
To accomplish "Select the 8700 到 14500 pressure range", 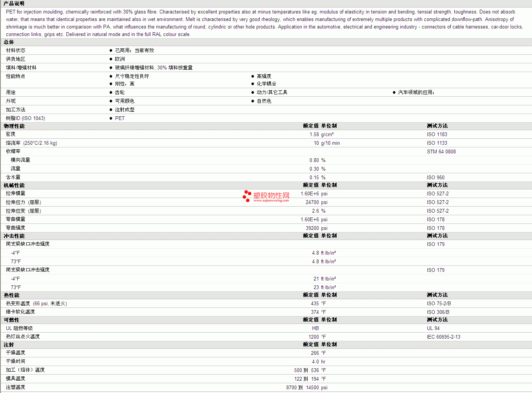I will [302, 387].
